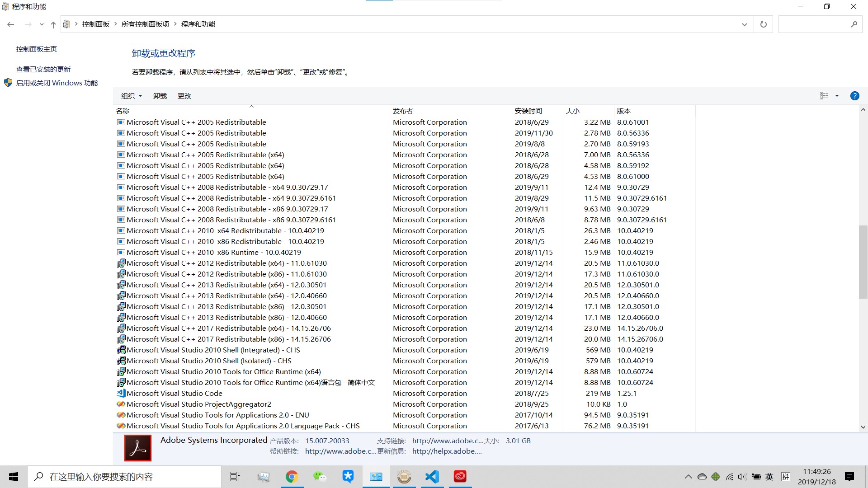Click icon of Visual Studio 2010 Shell (Integrated)
Image resolution: width=868 pixels, height=488 pixels.
[121, 350]
